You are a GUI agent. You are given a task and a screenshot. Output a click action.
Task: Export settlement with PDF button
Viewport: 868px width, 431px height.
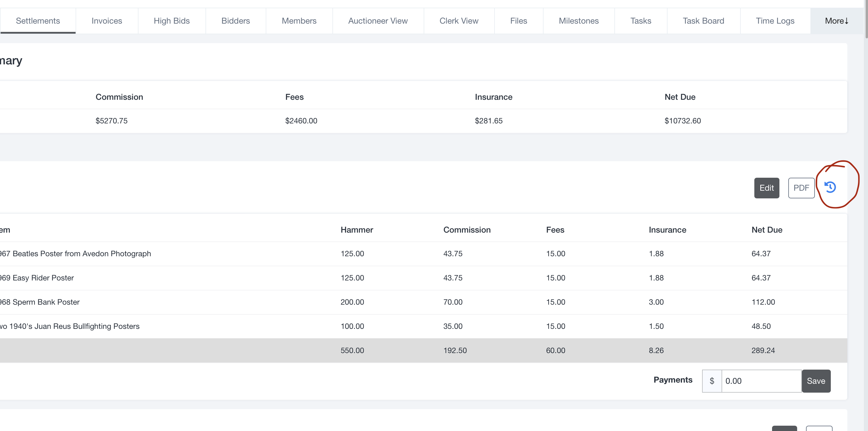pyautogui.click(x=801, y=188)
